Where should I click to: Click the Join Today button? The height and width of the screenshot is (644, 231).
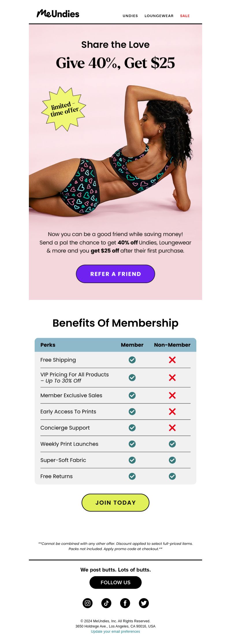click(x=115, y=503)
